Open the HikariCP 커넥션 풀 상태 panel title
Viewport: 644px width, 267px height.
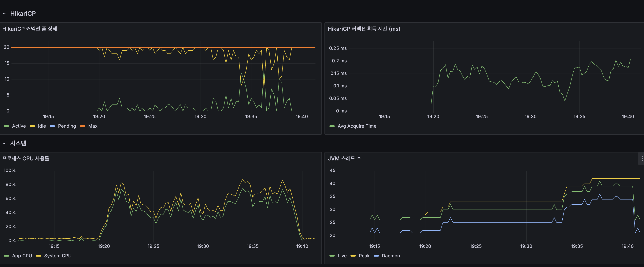click(x=29, y=29)
